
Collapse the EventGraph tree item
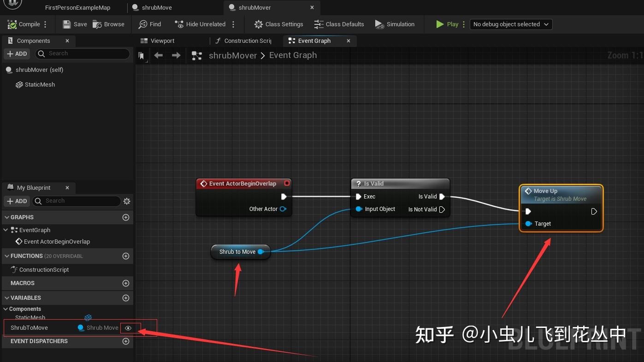(x=6, y=230)
